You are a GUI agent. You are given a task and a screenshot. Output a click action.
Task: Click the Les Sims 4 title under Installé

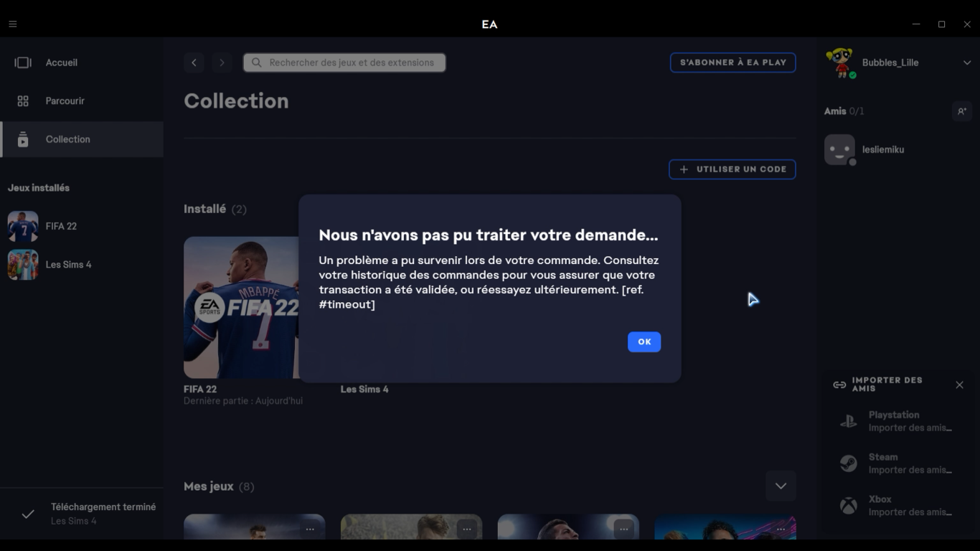pyautogui.click(x=364, y=390)
